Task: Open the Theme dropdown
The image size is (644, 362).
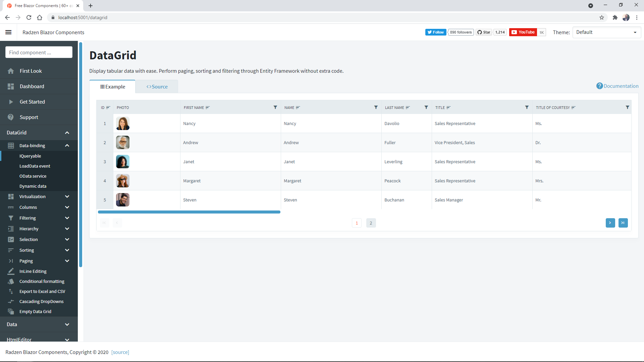Action: pos(606,32)
